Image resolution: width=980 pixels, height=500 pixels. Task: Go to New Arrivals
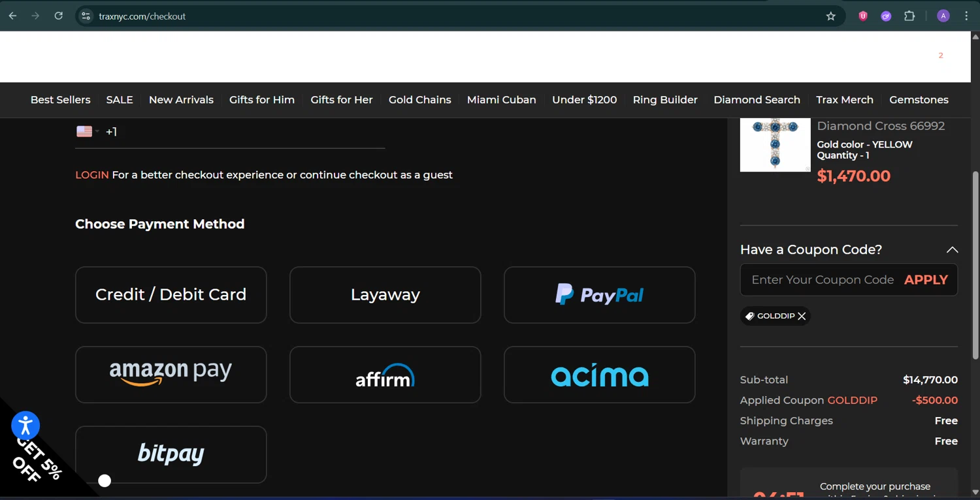181,100
